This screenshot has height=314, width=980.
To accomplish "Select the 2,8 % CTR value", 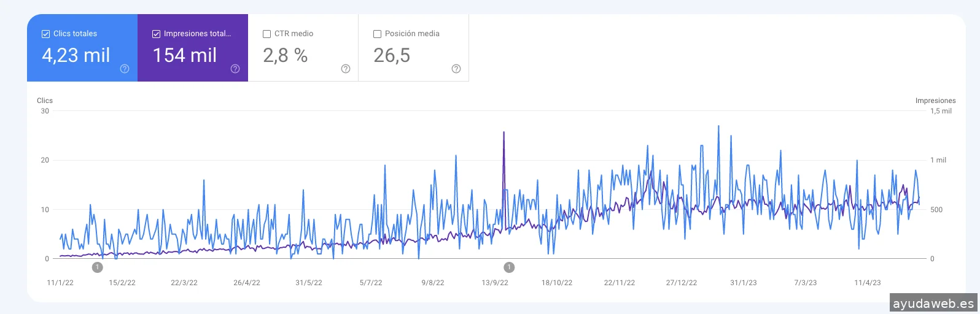I will (285, 55).
